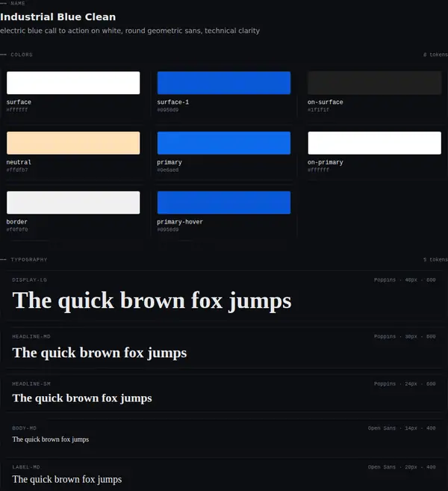Click the headline-md sample sentence
Image resolution: width=448 pixels, height=491 pixels.
point(99,353)
